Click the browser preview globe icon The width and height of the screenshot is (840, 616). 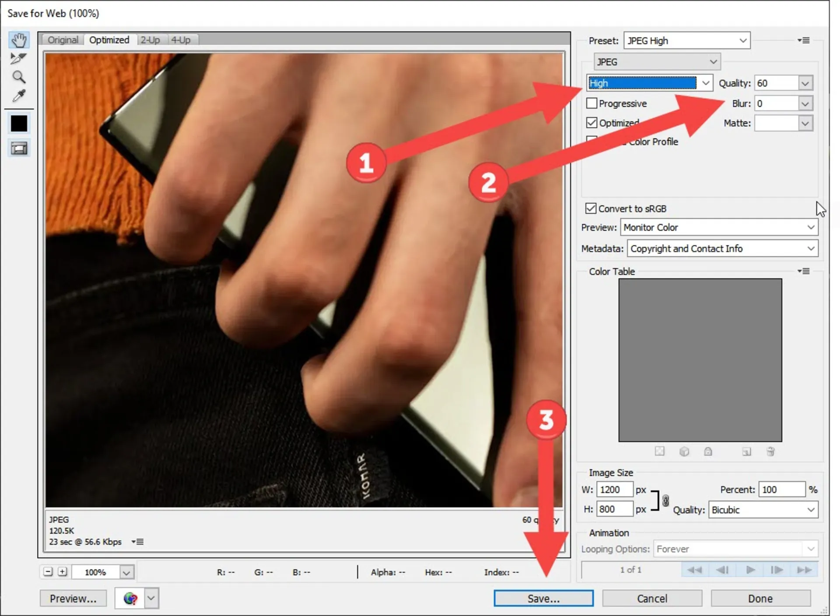tap(130, 598)
